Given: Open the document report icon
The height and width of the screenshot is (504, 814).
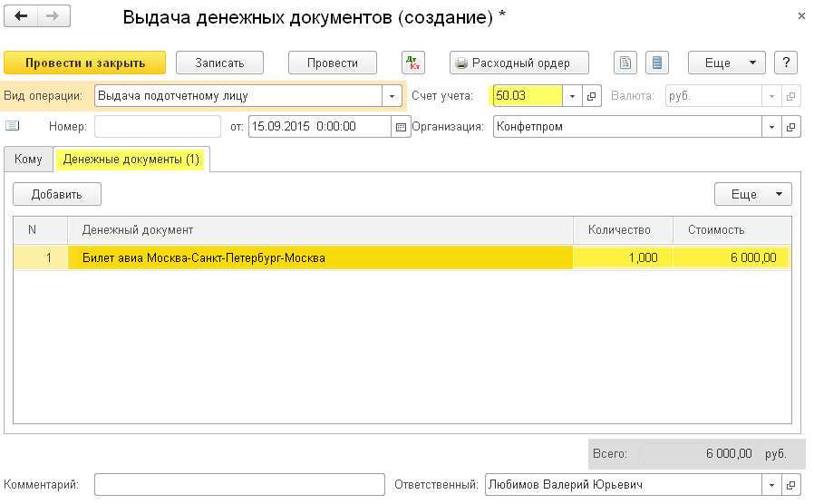Looking at the screenshot, I should click(x=625, y=63).
